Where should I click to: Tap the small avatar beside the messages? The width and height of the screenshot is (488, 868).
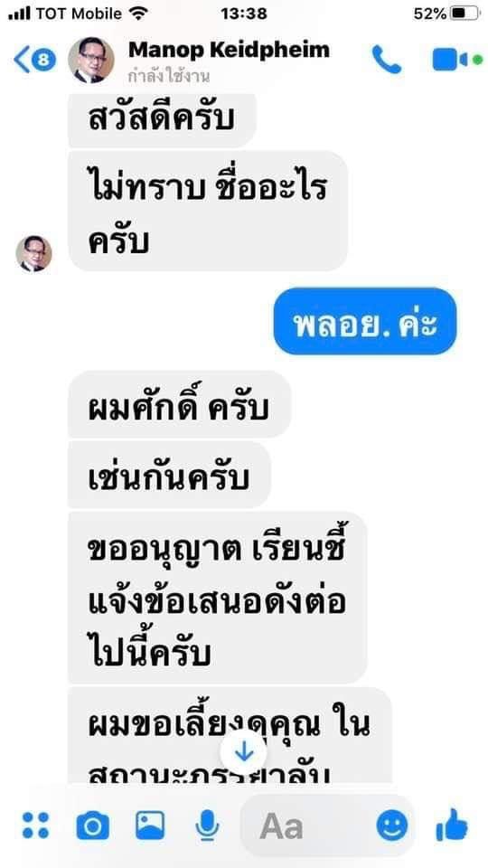pyautogui.click(x=33, y=253)
